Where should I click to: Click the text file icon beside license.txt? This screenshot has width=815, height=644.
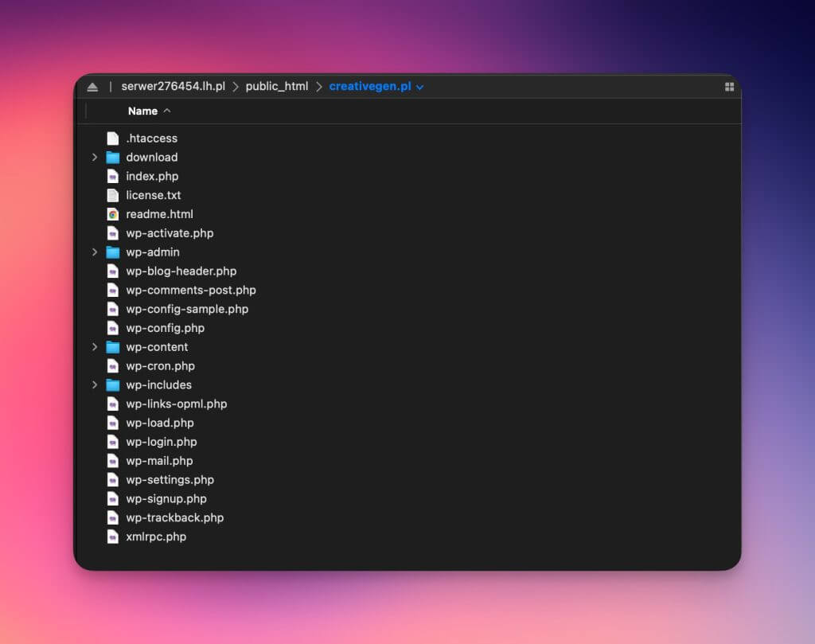click(113, 195)
